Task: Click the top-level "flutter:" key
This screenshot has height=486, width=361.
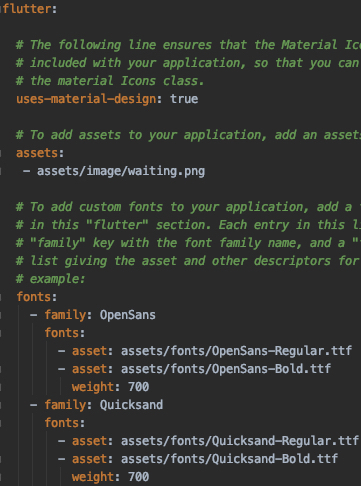Action: (x=29, y=9)
